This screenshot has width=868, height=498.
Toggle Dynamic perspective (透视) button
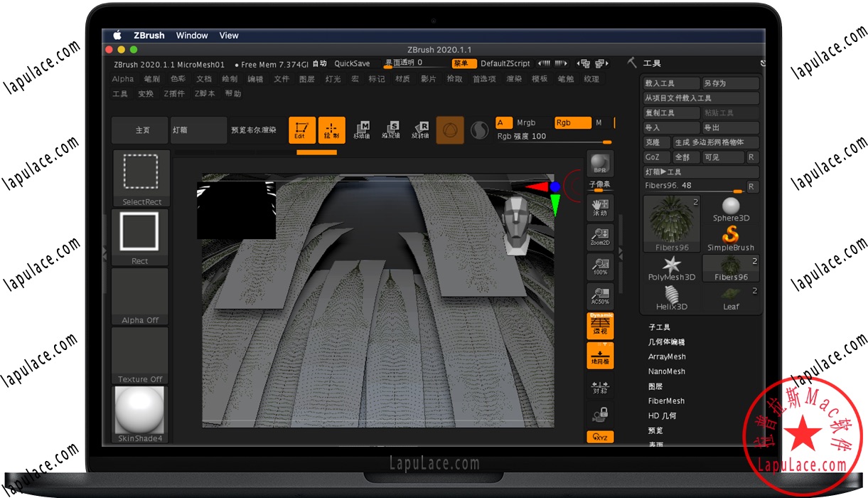pyautogui.click(x=600, y=325)
